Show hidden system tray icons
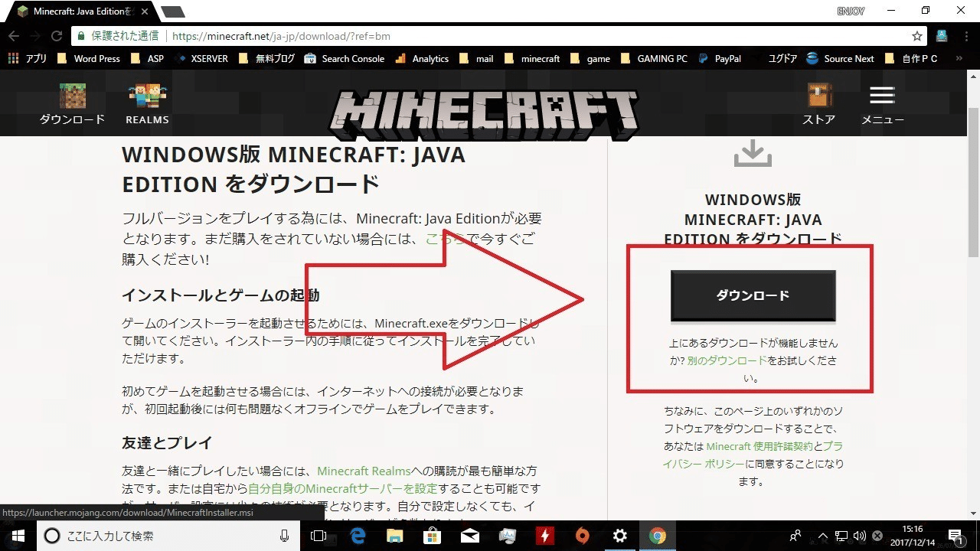This screenshot has height=551, width=980. pos(823,536)
